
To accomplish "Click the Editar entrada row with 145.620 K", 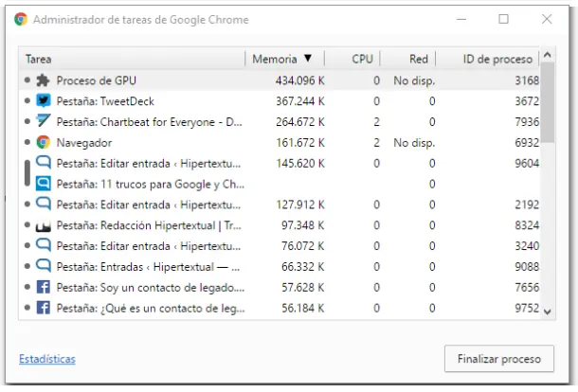I will (280, 163).
